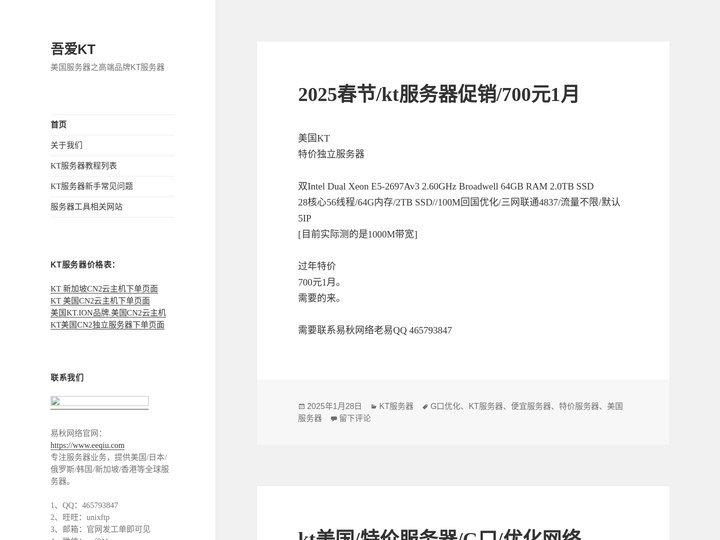The image size is (720, 540).
Task: Open 留下评论 comment link
Action: pos(355,418)
